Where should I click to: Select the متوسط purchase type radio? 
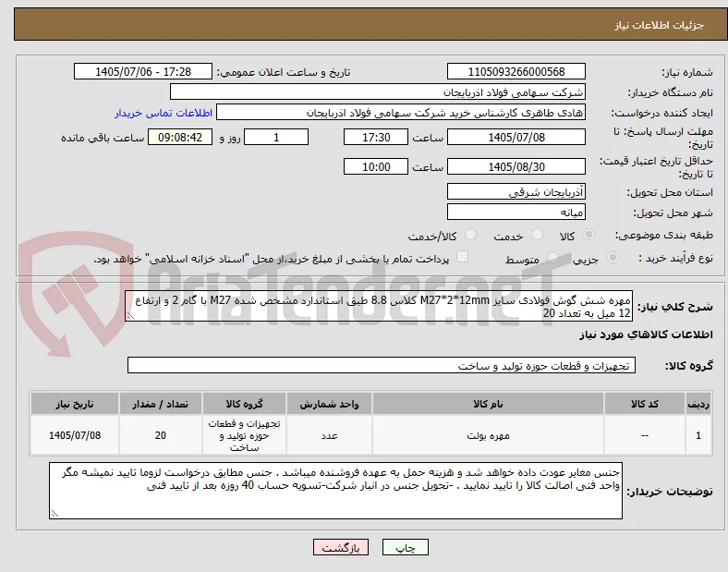552,258
